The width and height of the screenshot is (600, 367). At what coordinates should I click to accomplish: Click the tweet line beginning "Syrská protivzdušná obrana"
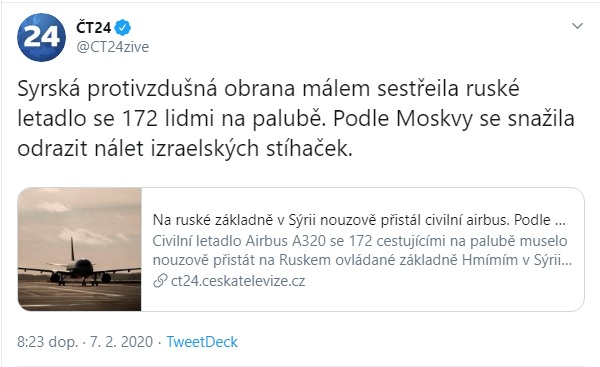click(x=268, y=89)
